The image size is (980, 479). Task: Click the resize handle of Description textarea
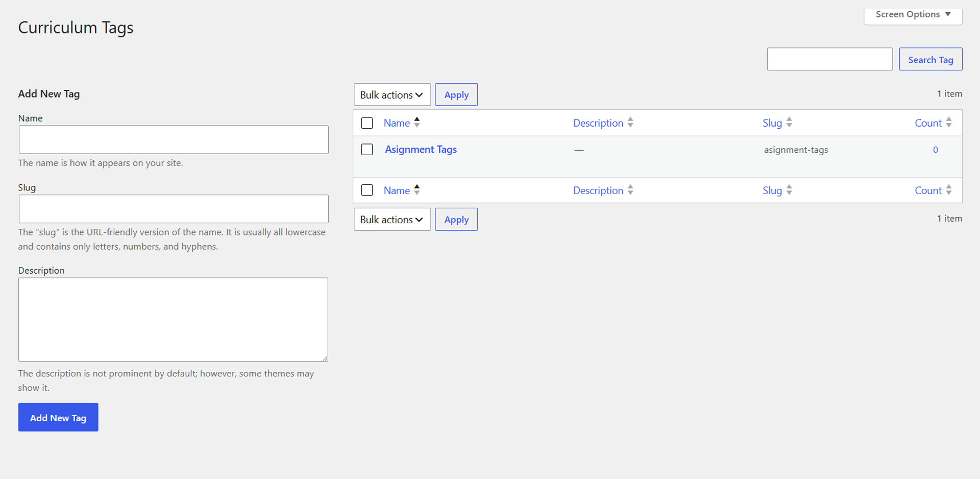[x=325, y=358]
